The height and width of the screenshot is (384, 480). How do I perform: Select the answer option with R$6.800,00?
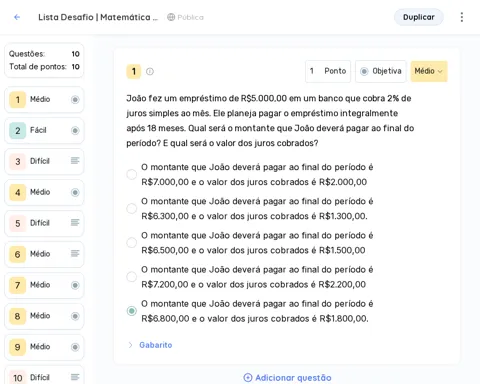pos(132,311)
